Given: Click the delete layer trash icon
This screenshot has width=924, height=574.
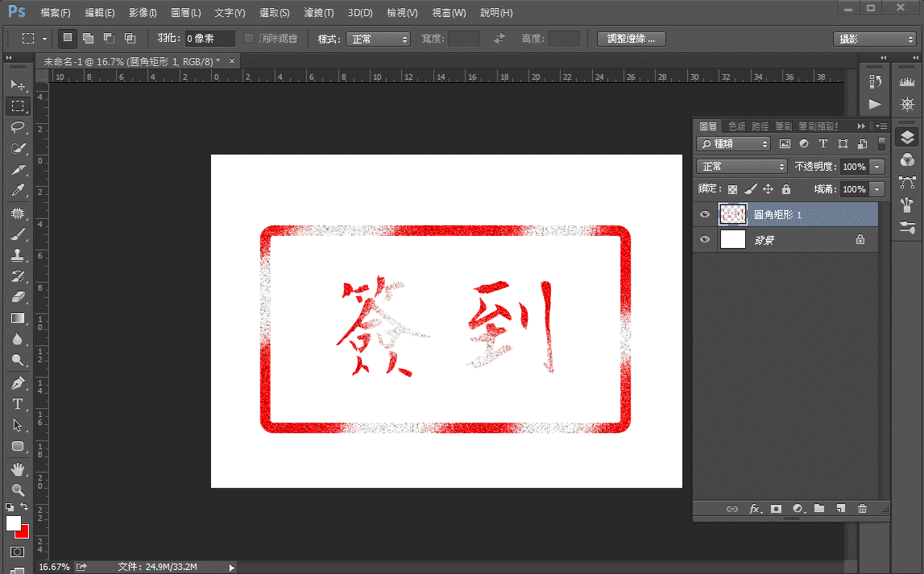Looking at the screenshot, I should [862, 509].
